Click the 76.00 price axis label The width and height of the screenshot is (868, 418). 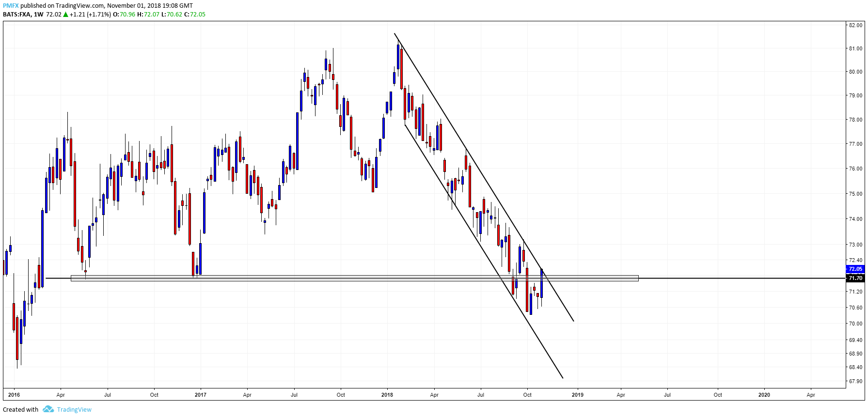pos(855,169)
